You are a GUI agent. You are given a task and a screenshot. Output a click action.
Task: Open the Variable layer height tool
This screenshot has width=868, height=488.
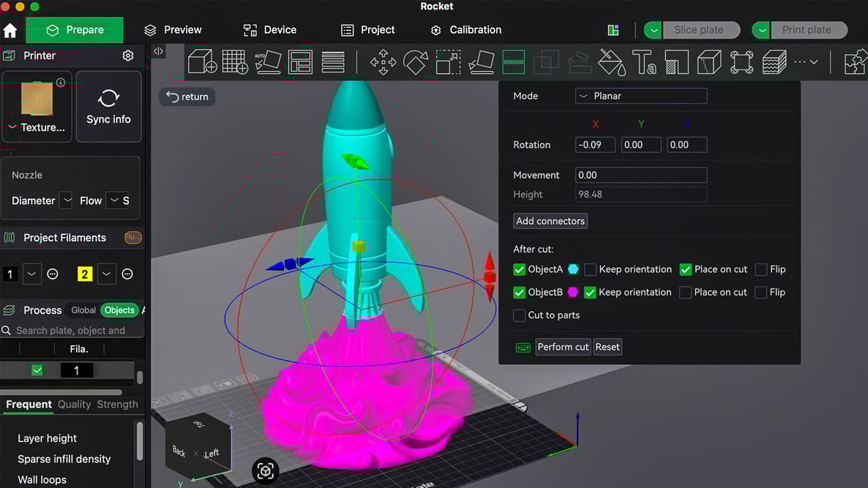coord(775,61)
